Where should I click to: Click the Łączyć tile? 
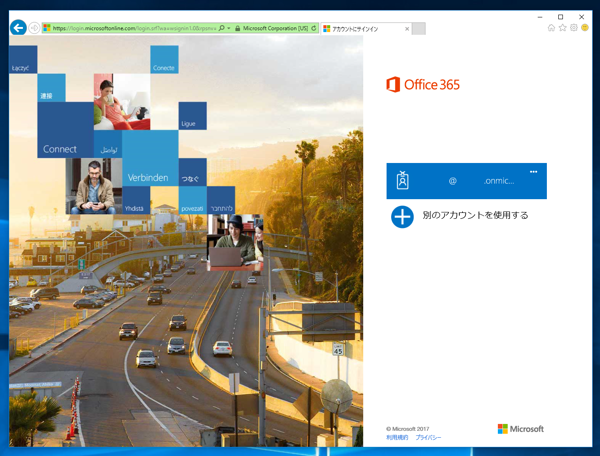click(x=23, y=59)
